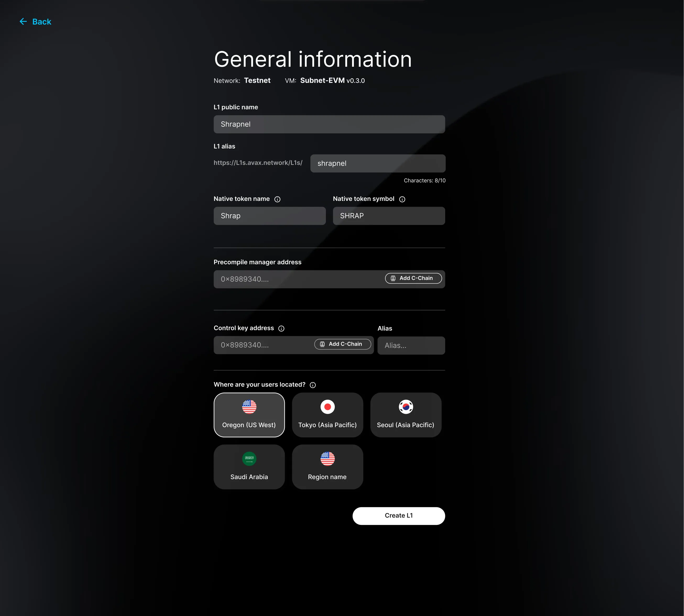The image size is (684, 616).
Task: Click the 'Characters: 8/10' counter text
Action: (x=425, y=181)
